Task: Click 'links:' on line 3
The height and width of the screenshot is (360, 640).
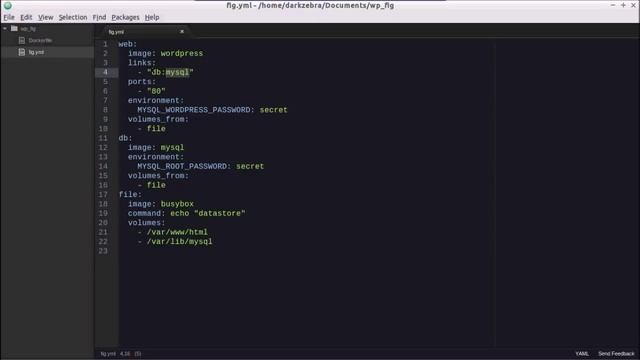Action: 142,63
